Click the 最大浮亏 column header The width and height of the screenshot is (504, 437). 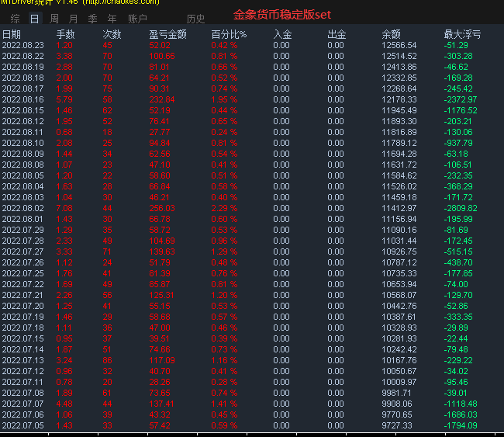click(462, 34)
